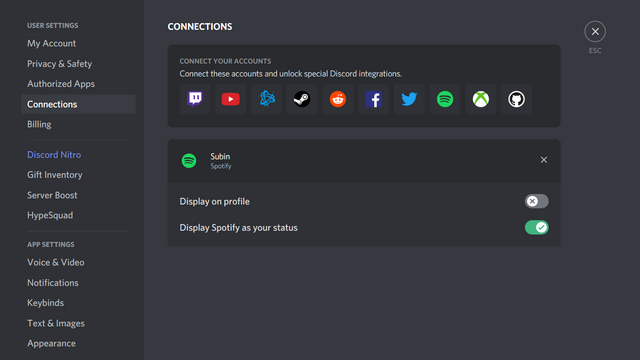The width and height of the screenshot is (640, 360).
Task: Connect an Xbox Live account
Action: click(x=480, y=99)
